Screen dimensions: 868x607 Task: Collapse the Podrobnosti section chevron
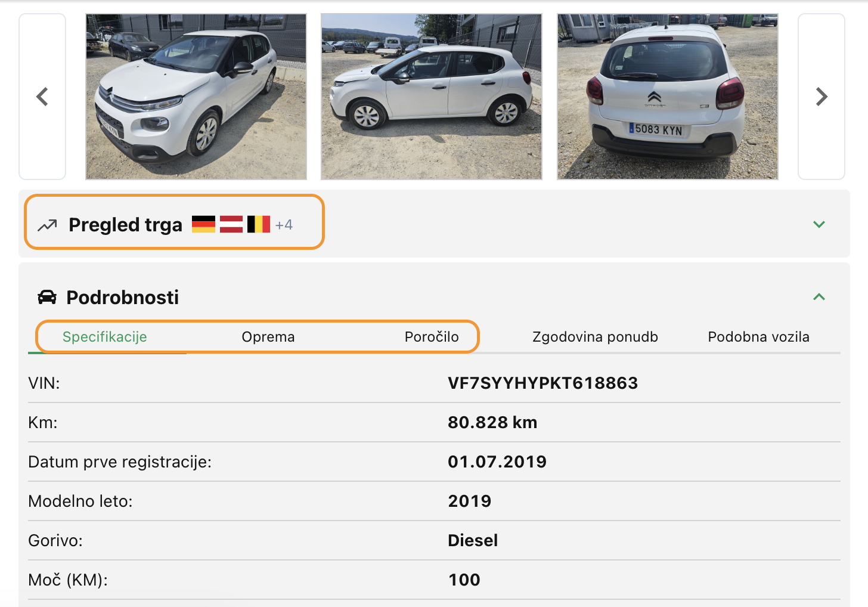pyautogui.click(x=819, y=297)
